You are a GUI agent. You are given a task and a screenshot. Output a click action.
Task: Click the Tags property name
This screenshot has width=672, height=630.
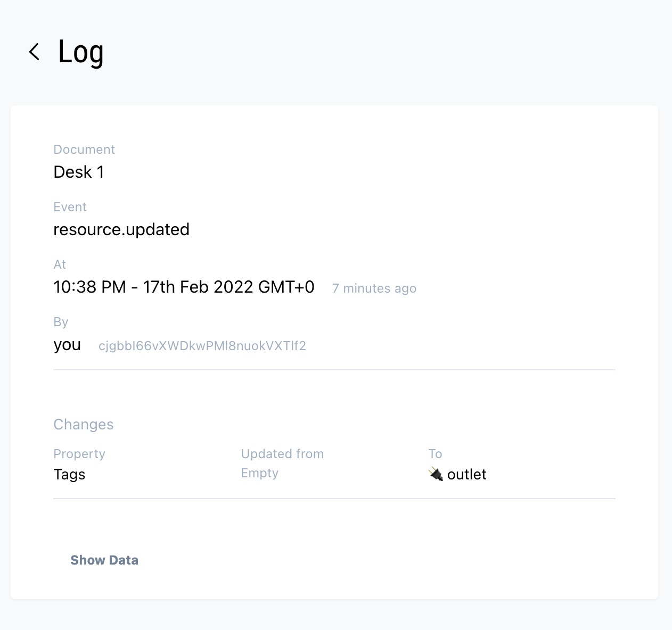point(69,474)
